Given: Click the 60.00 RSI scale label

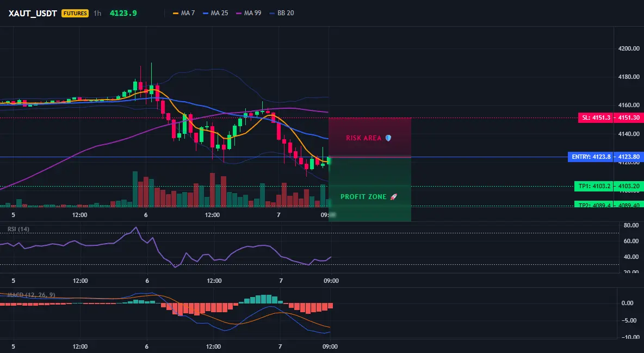Looking at the screenshot, I should click(631, 241).
